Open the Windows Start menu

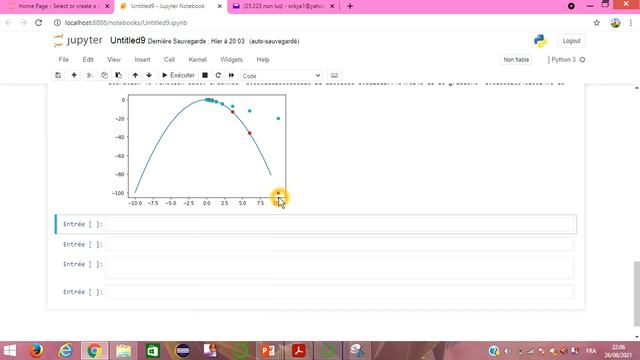(9, 351)
